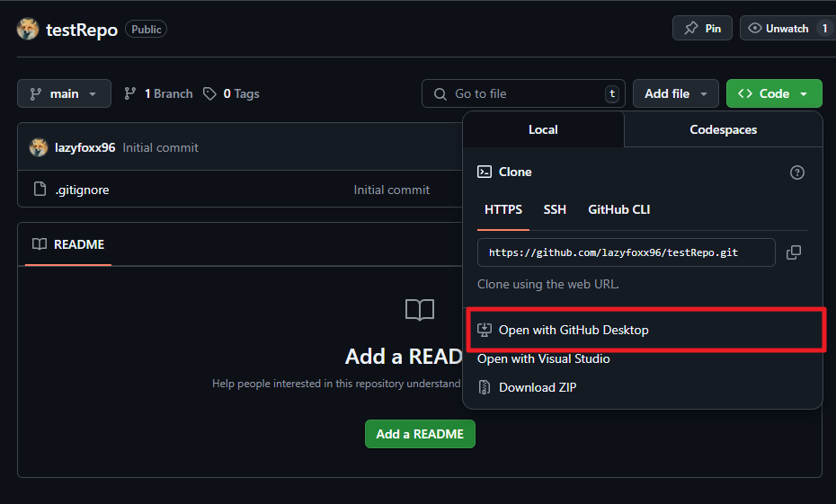The height and width of the screenshot is (504, 836).
Task: Select the HTTPS clone option
Action: 502,210
